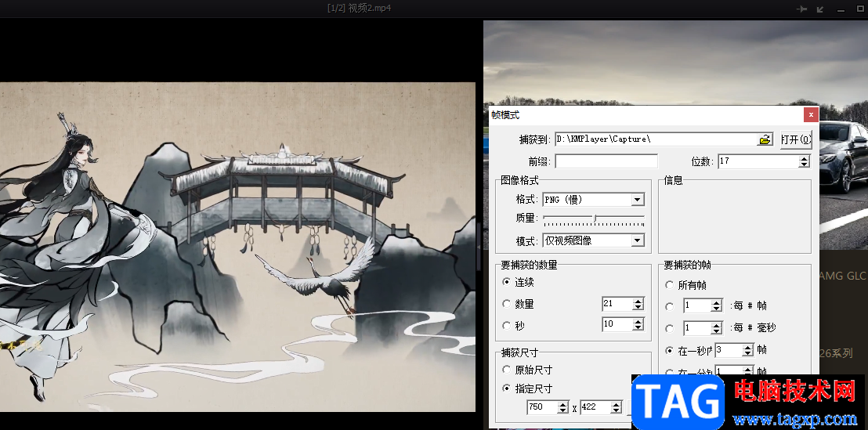The height and width of the screenshot is (430, 868).
Task: Open the 模式 仅视频图像 dropdown
Action: (x=638, y=240)
